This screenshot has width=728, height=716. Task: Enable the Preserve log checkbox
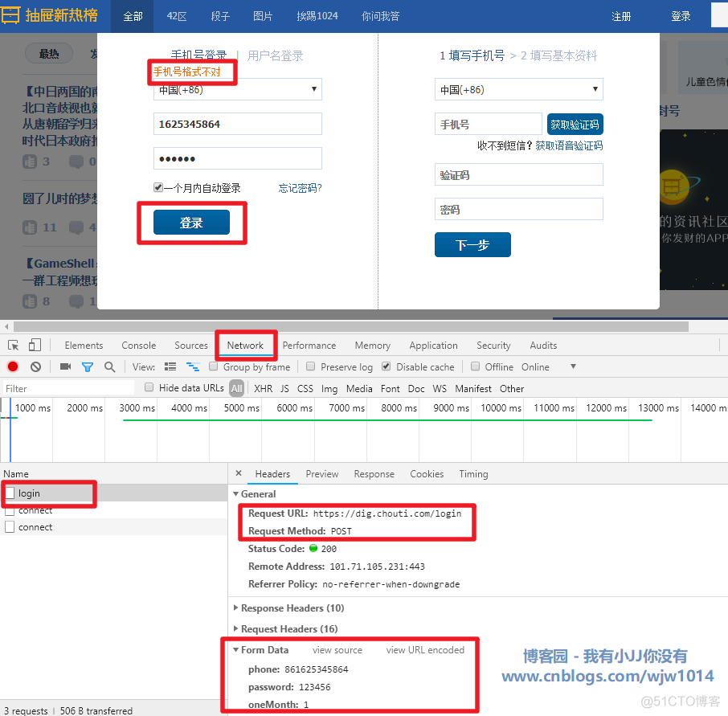(311, 366)
